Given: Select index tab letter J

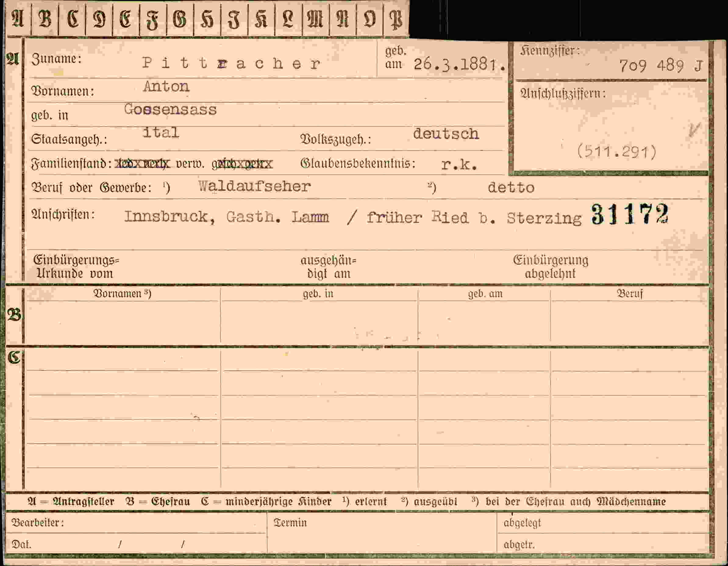Looking at the screenshot, I should 234,19.
